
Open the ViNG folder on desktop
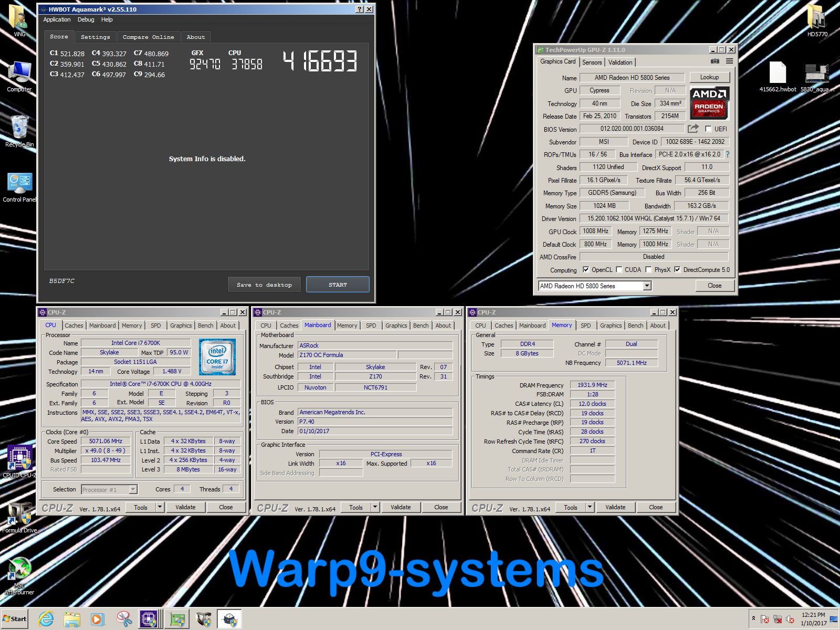tap(19, 21)
